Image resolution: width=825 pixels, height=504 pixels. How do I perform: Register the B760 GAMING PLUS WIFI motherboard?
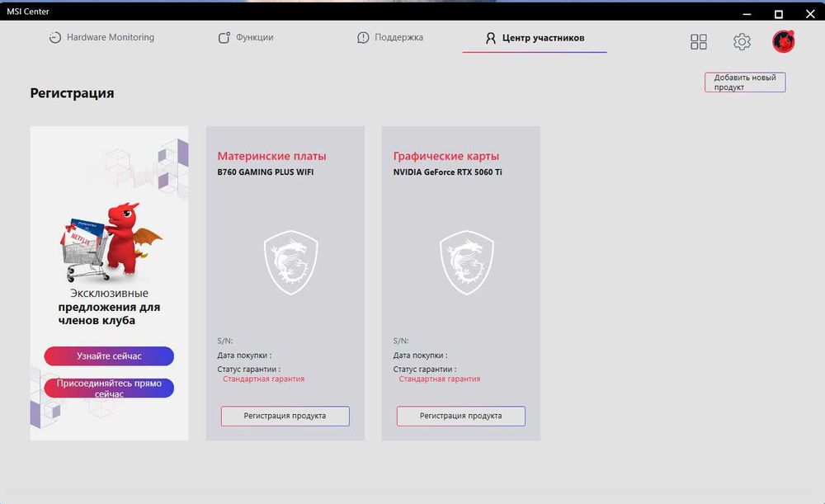[285, 416]
